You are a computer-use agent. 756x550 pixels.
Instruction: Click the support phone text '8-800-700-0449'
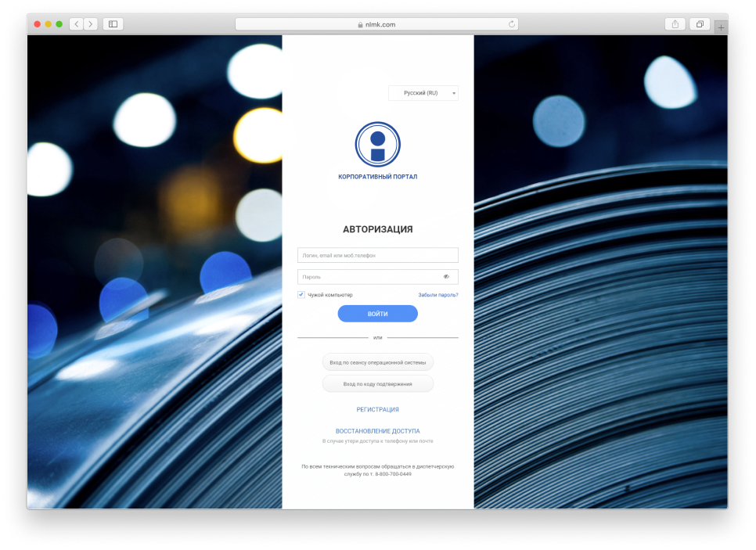tap(393, 474)
